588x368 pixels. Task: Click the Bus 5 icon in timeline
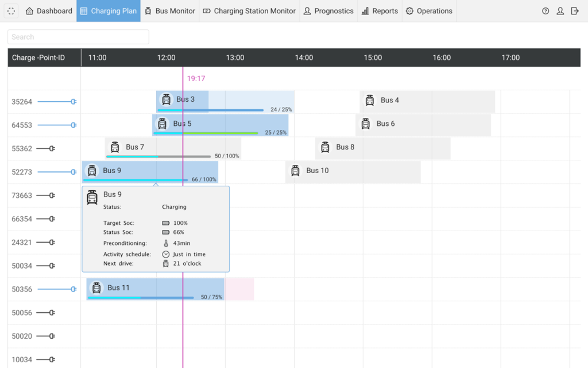pyautogui.click(x=162, y=124)
